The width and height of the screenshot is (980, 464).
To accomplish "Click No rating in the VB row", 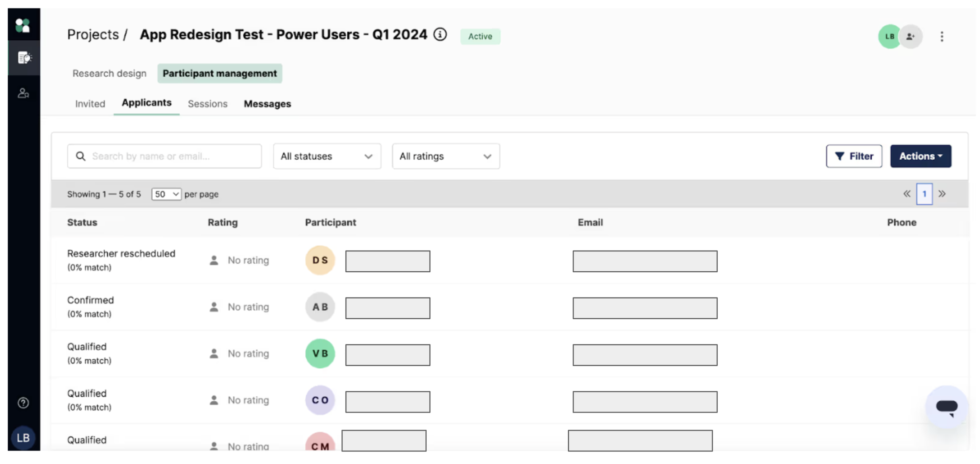I will click(x=248, y=353).
